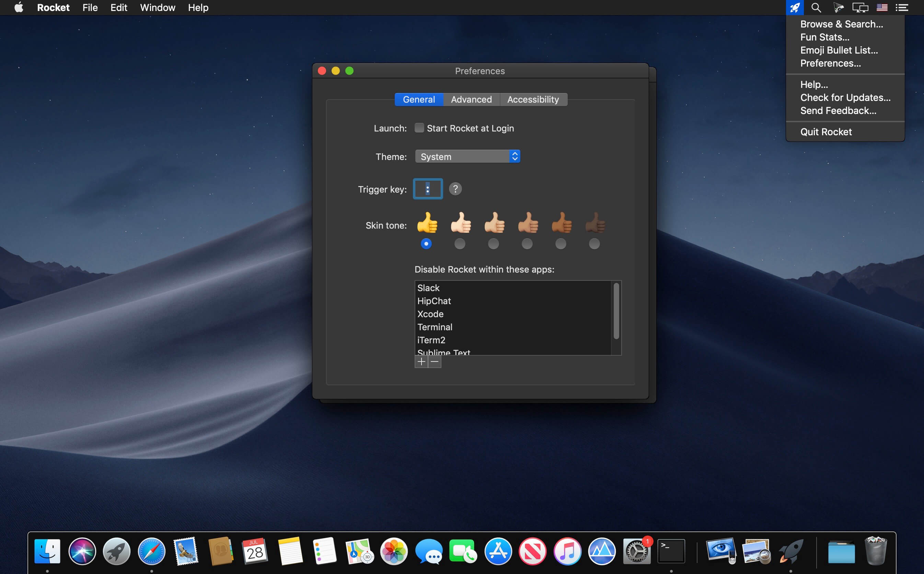Viewport: 924px width, 574px height.
Task: Open Launchpad from the Dock
Action: click(x=116, y=551)
